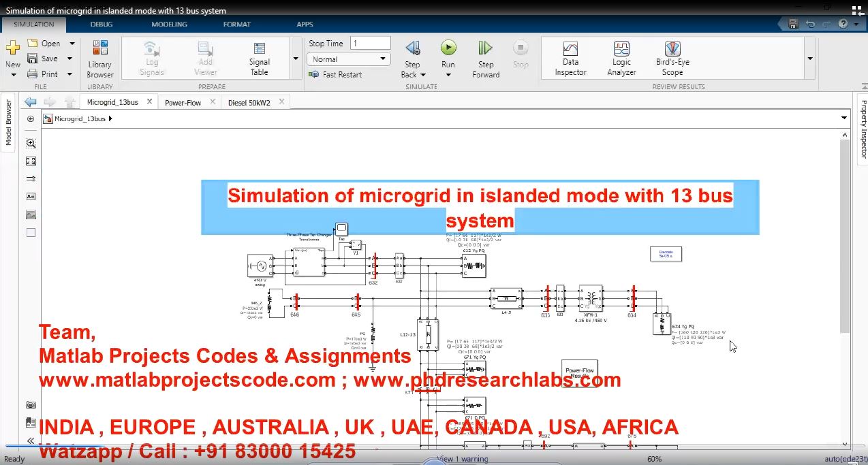Click Fit to View palette icon
The height and width of the screenshot is (465, 868).
click(x=31, y=161)
